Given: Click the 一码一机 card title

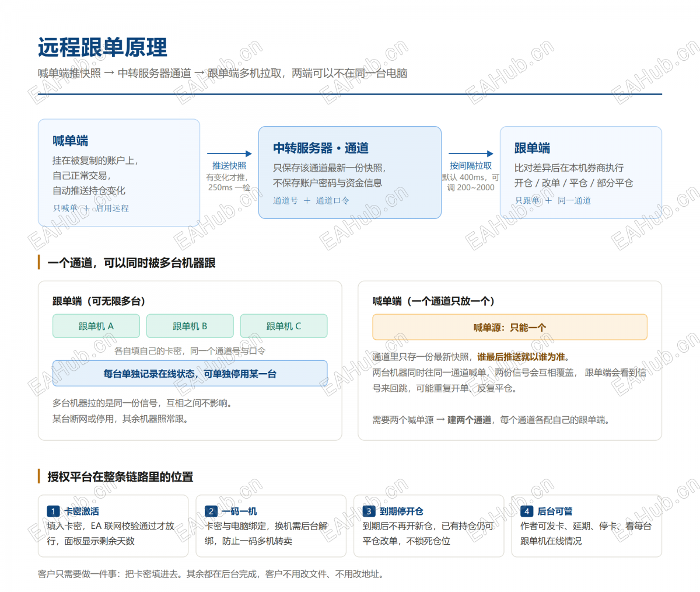Looking at the screenshot, I should (239, 511).
